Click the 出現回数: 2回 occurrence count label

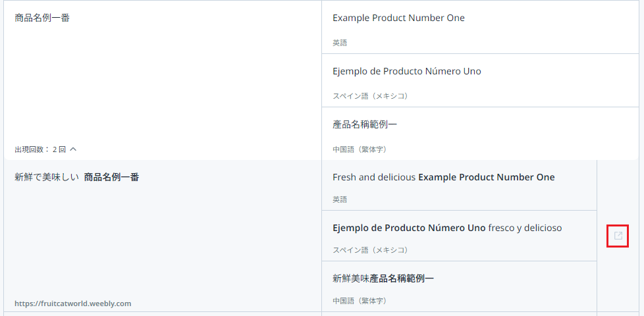(40, 149)
